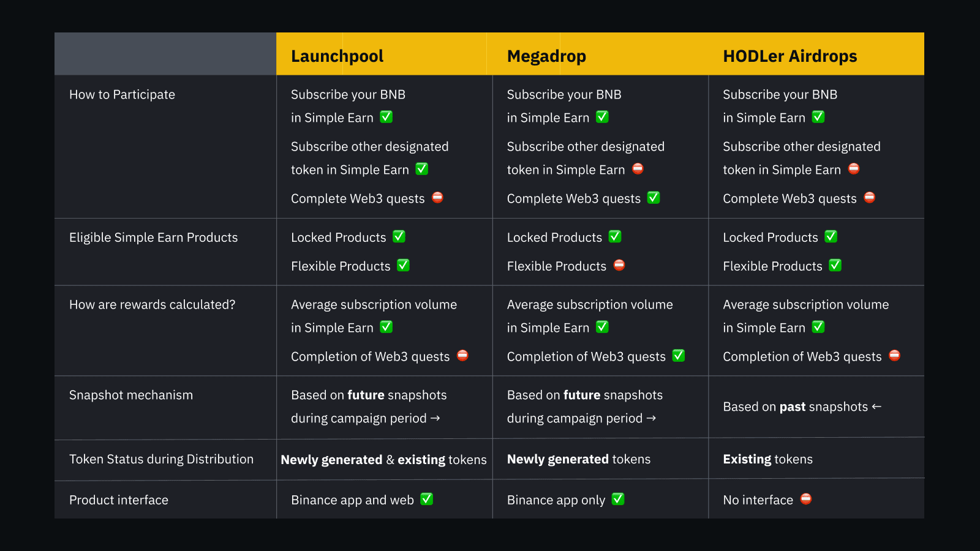Click red no-entry icon next to No interface
980x551 pixels.
(806, 499)
